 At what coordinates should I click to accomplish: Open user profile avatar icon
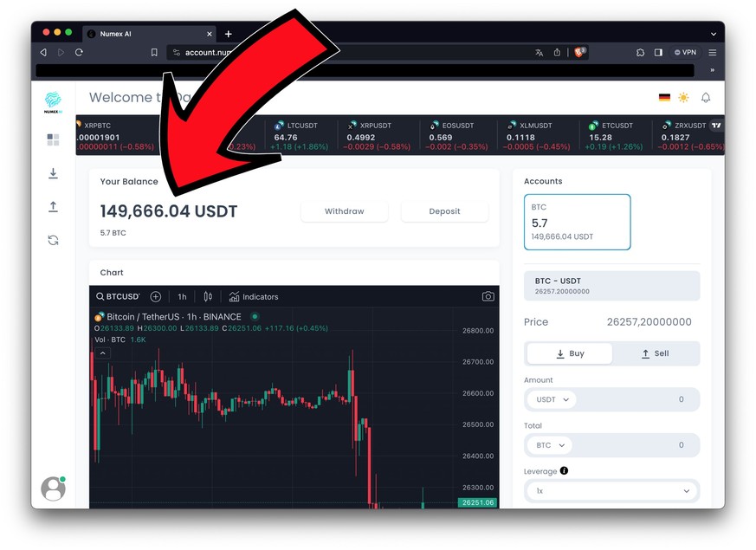(x=53, y=489)
